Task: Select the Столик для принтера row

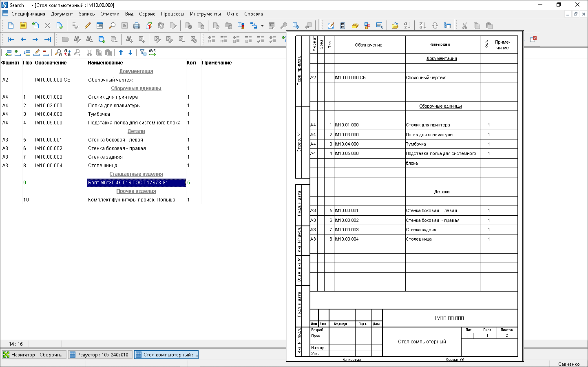Action: [x=113, y=97]
